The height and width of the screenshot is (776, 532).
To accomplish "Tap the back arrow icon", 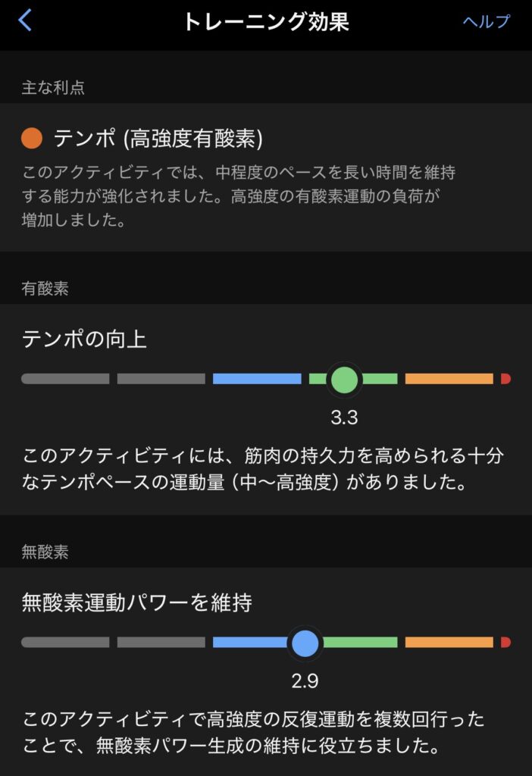I will 25,20.
